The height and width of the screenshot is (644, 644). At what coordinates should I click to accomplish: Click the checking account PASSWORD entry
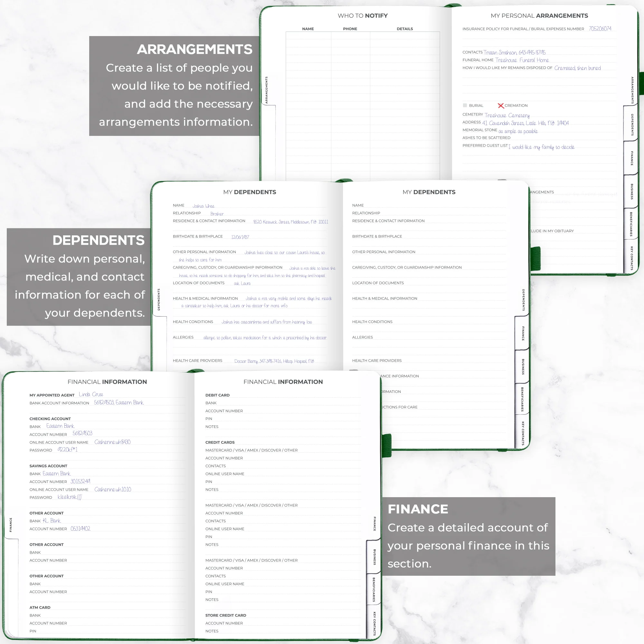(x=67, y=450)
